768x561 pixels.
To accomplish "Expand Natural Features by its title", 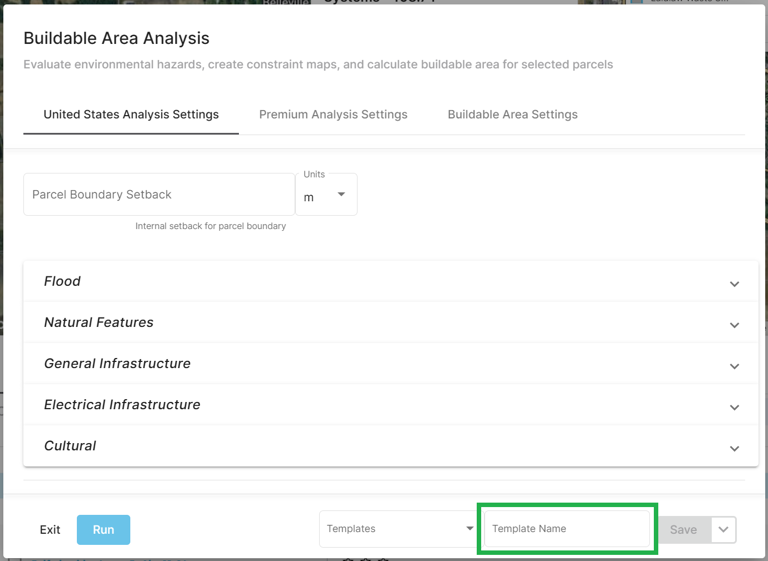I will 99,323.
